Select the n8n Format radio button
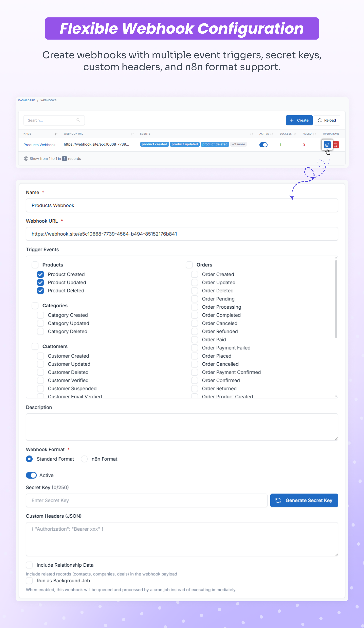Viewport: 364px width, 628px height. coord(84,459)
